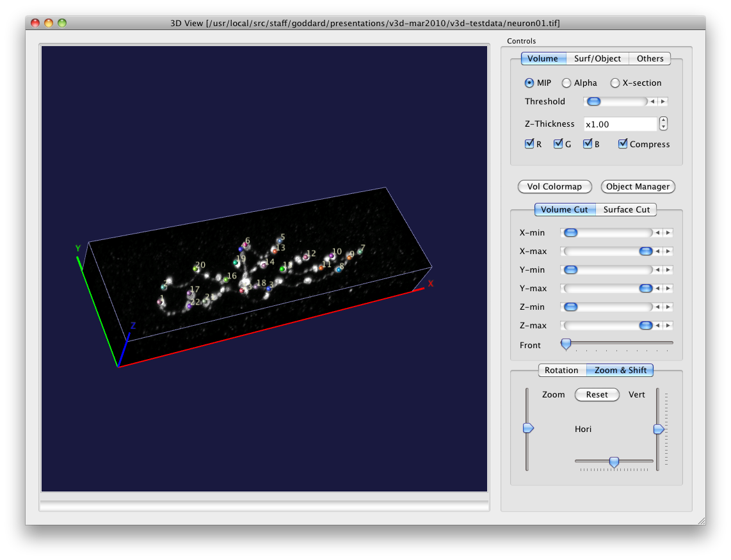Disable the G color channel
The height and width of the screenshot is (560, 731).
558,144
